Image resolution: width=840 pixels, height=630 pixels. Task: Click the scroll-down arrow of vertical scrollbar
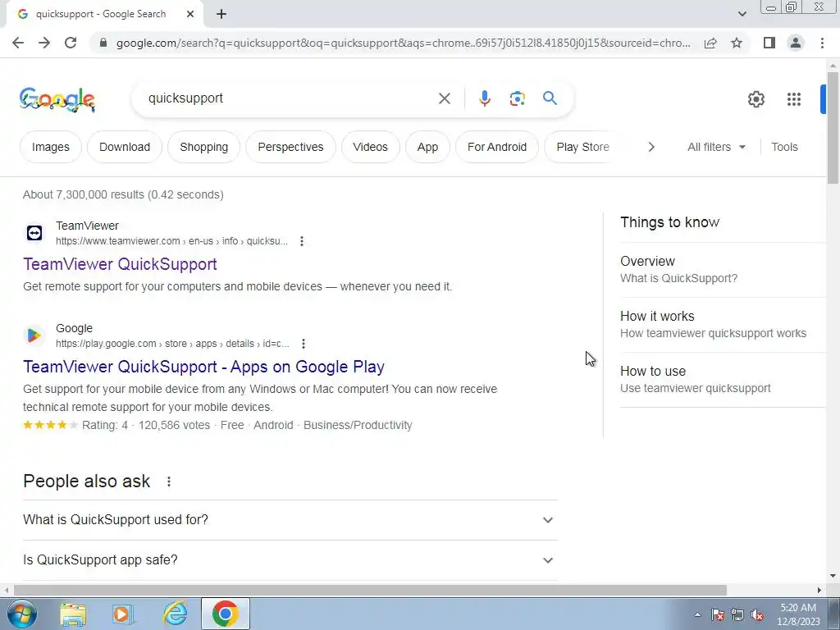click(833, 576)
